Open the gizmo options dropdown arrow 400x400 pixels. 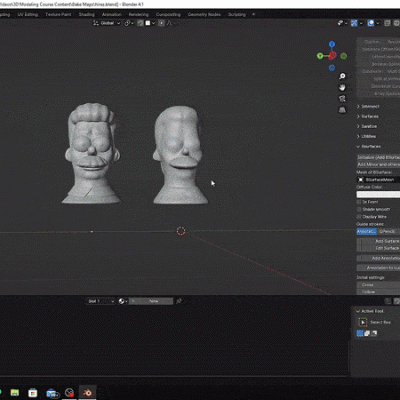click(361, 23)
